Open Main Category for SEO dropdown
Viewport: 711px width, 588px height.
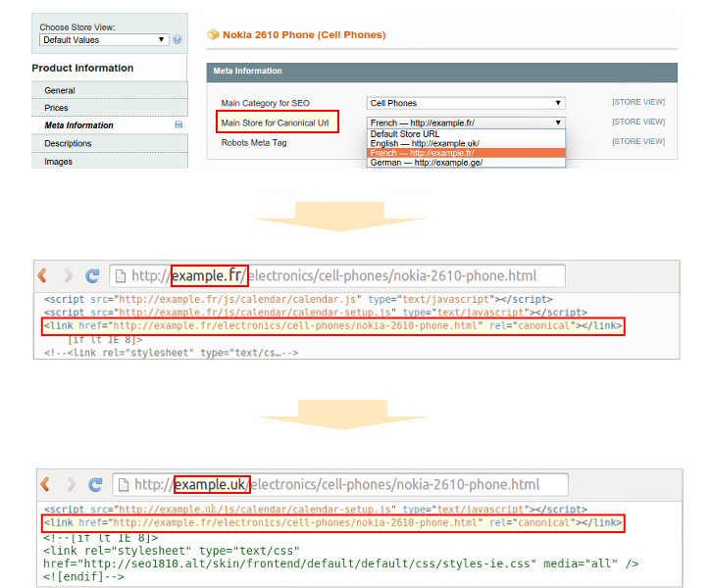[x=466, y=103]
